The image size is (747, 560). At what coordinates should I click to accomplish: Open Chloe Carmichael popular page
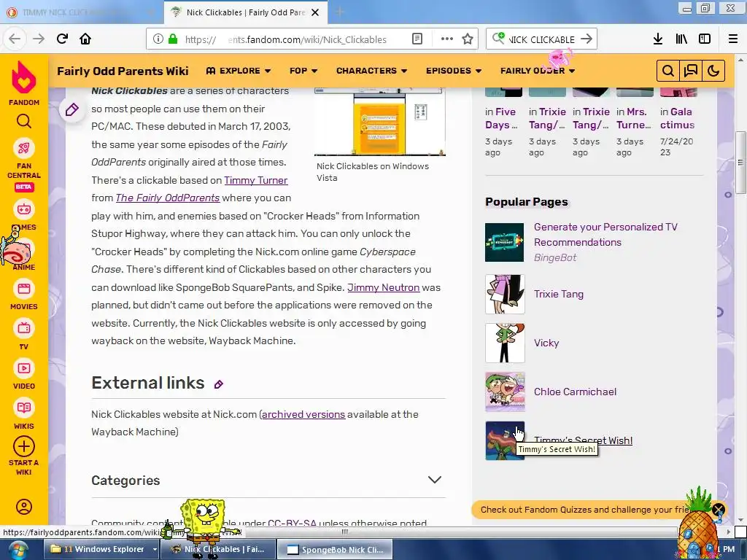[575, 392]
